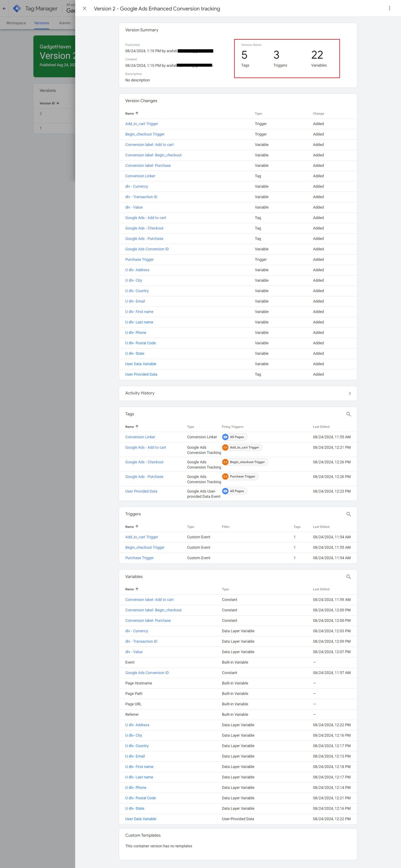Click the back arrow in Tag Manager header
Viewport: 401px width, 868px height.
point(4,8)
